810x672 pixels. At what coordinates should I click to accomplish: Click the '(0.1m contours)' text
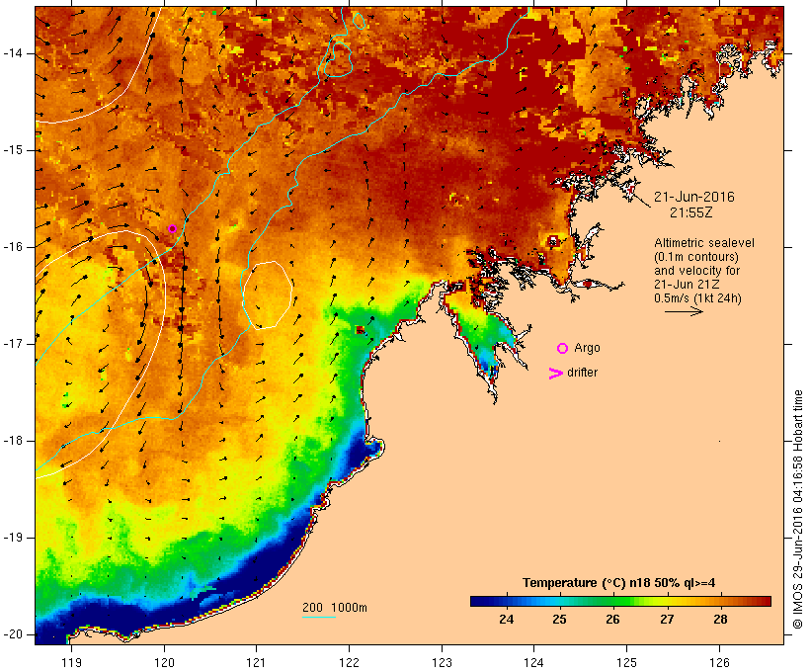click(696, 257)
